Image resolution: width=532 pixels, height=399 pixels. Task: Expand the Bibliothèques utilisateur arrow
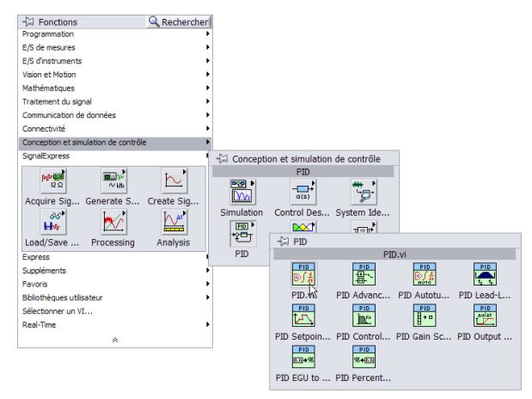tap(208, 298)
